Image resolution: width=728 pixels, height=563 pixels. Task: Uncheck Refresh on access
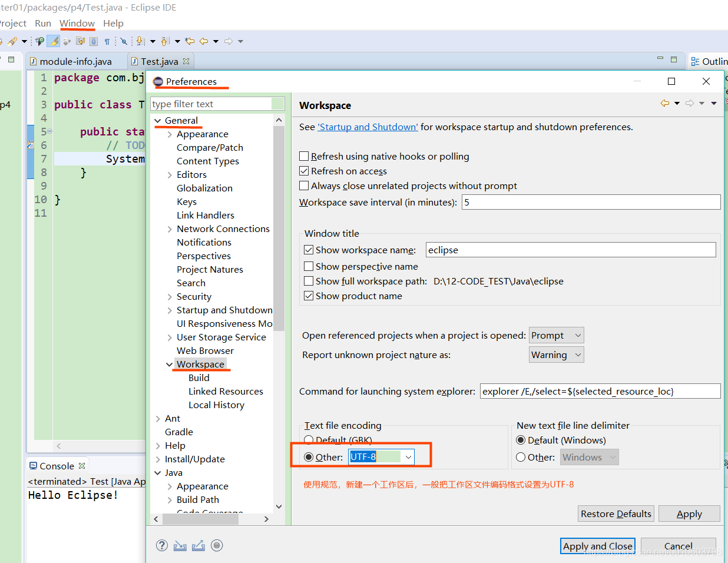point(304,171)
